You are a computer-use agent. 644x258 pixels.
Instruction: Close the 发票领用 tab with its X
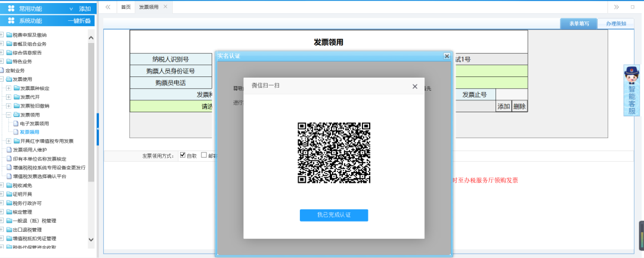[x=166, y=7]
